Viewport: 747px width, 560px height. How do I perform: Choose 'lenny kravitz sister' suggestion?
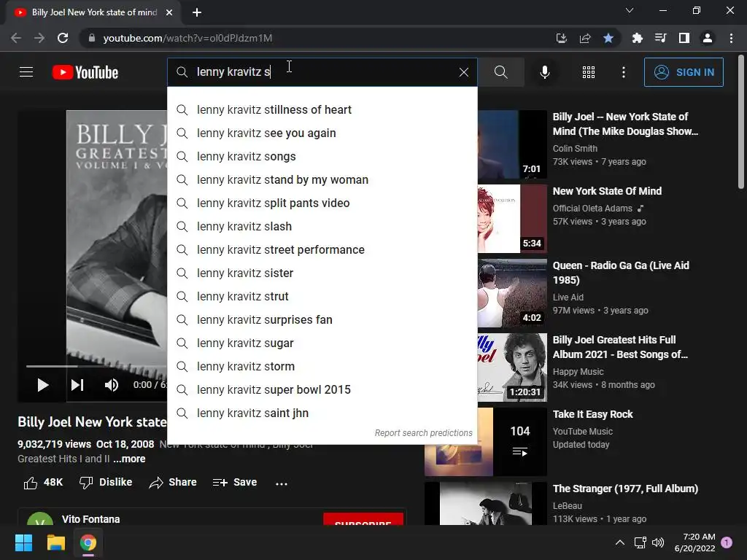(322, 273)
